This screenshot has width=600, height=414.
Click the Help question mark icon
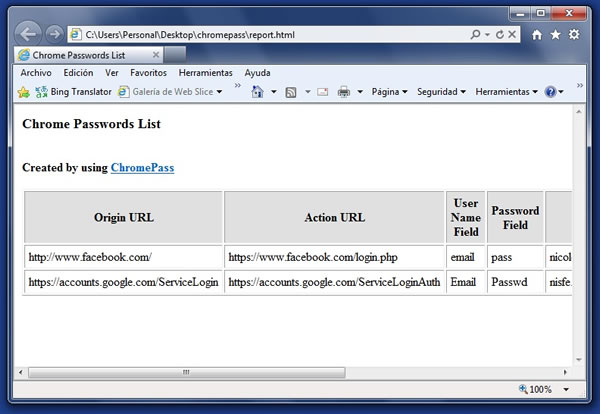coord(550,92)
